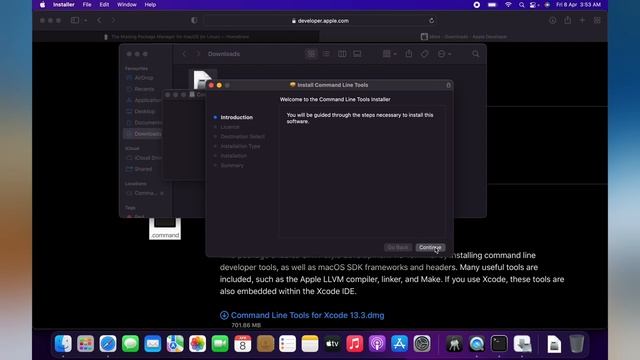Click Continue in the Command Line Tools installer
This screenshot has height=360, width=640.
(x=430, y=247)
